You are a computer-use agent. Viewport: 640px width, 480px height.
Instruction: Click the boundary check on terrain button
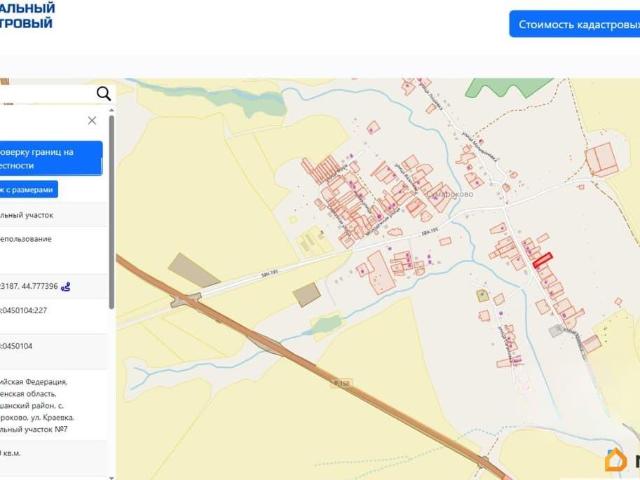click(51, 158)
